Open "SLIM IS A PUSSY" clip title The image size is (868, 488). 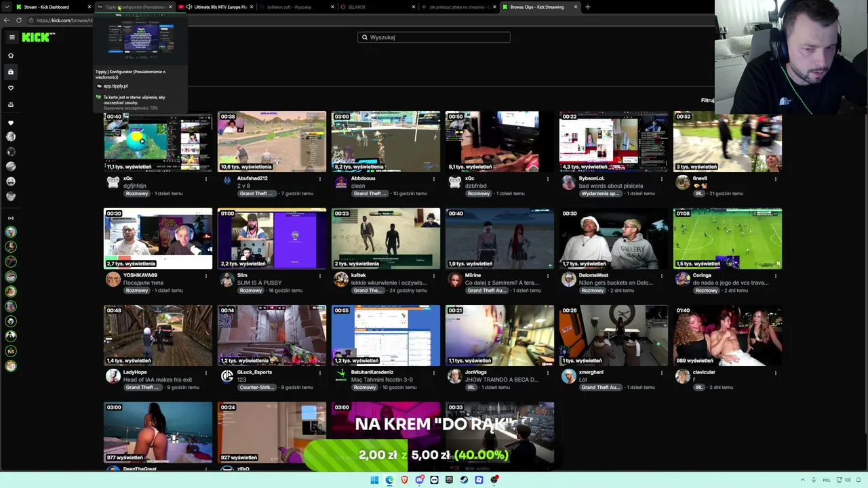tap(259, 283)
